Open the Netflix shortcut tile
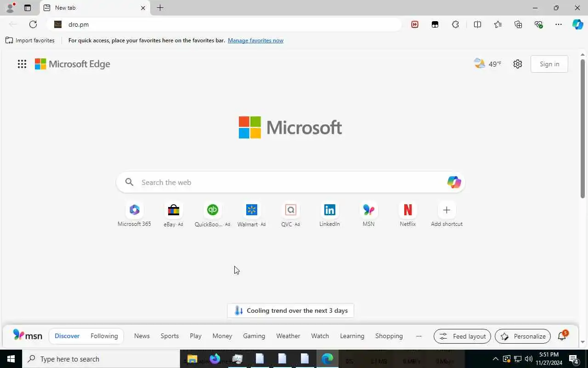This screenshot has height=368, width=588. click(x=407, y=215)
